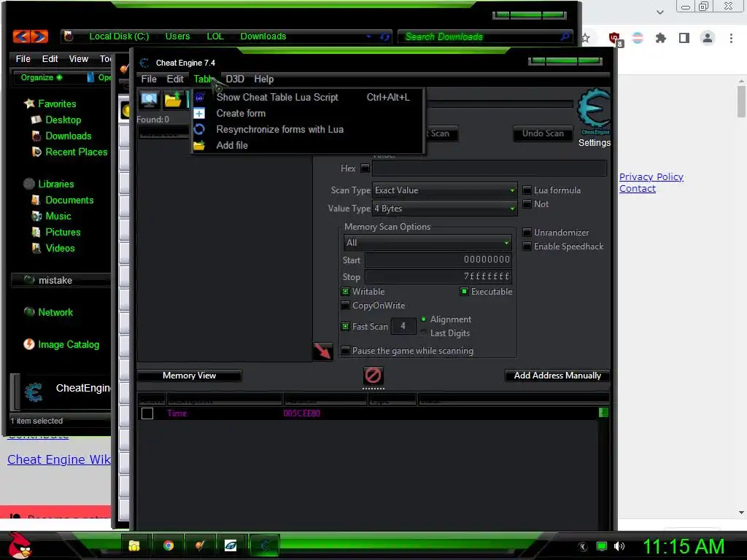The height and width of the screenshot is (560, 747).
Task: Click the Undo Scan button
Action: (543, 134)
